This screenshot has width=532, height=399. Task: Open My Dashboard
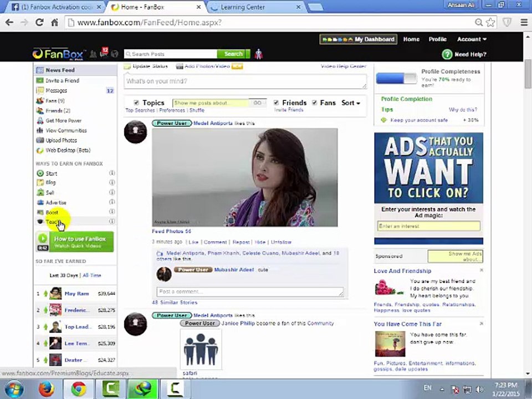pyautogui.click(x=359, y=39)
